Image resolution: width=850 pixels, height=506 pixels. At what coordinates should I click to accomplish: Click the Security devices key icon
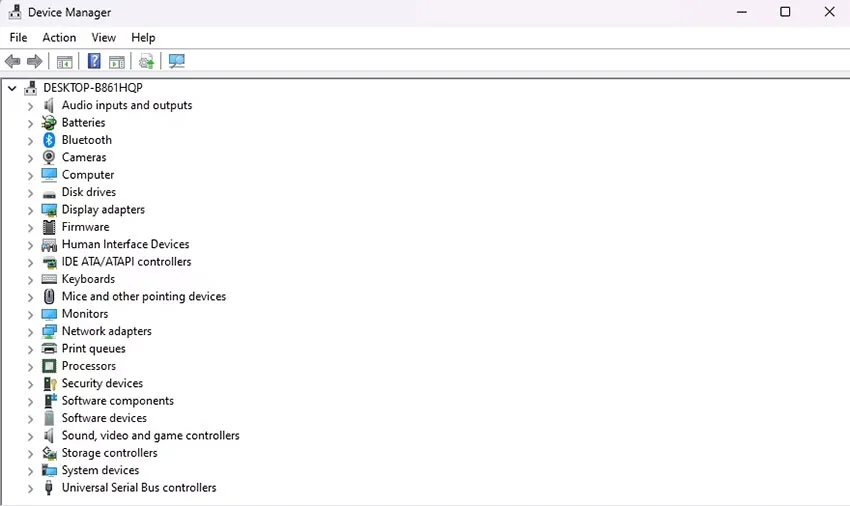click(49, 383)
